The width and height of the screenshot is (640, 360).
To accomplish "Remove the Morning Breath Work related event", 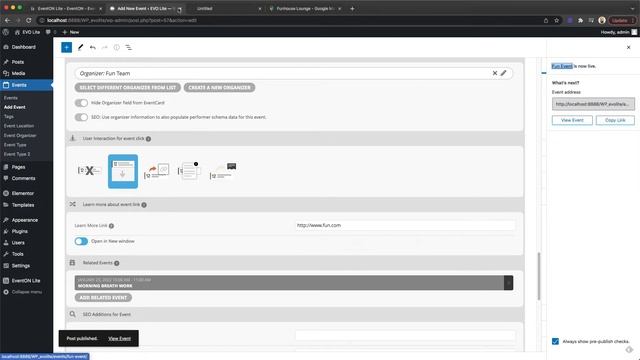I will tap(508, 283).
